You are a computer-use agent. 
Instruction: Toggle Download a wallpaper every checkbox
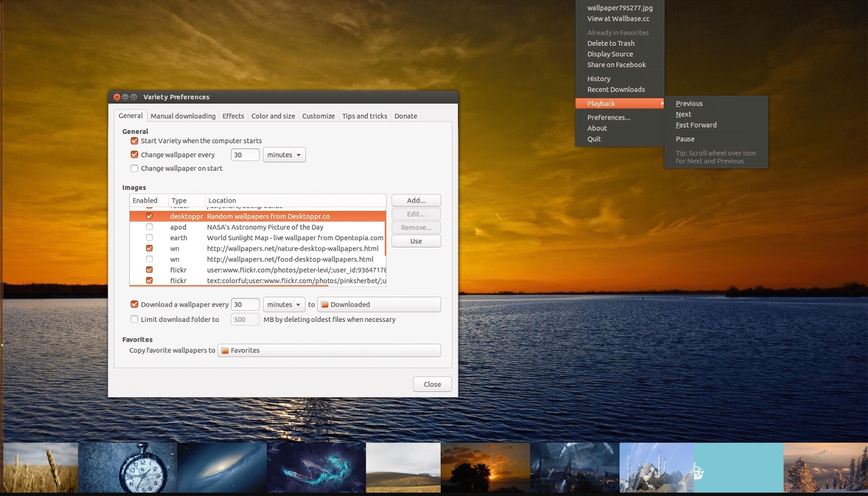(x=134, y=305)
